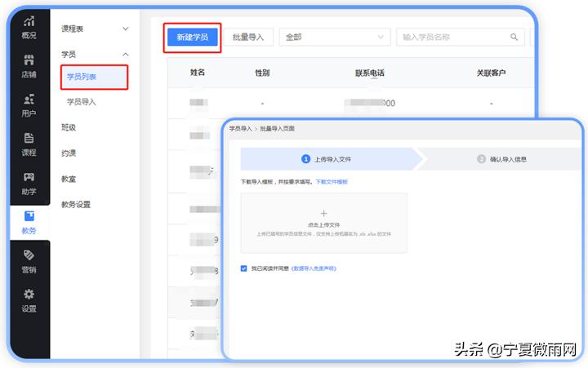The height and width of the screenshot is (368, 588).
Task: Open the 店铺 store sidebar icon
Action: pyautogui.click(x=29, y=60)
